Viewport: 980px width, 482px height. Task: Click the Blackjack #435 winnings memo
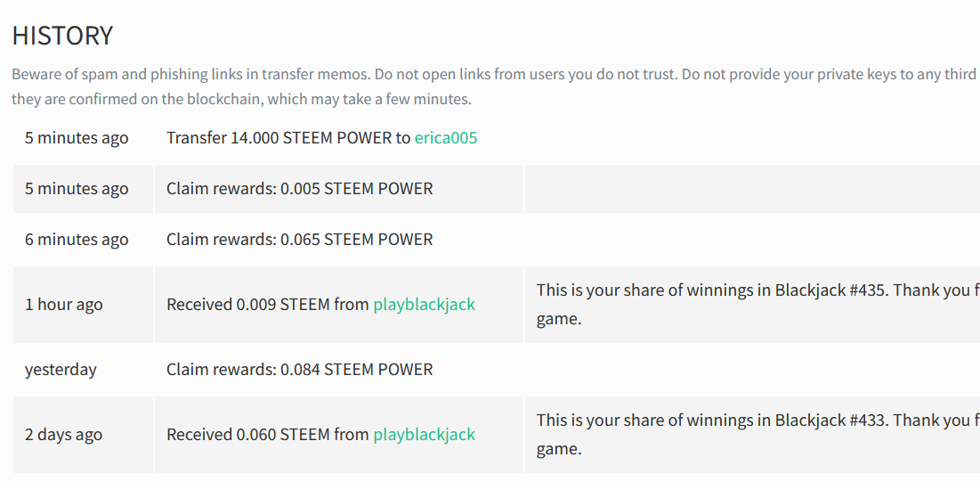[757, 305]
